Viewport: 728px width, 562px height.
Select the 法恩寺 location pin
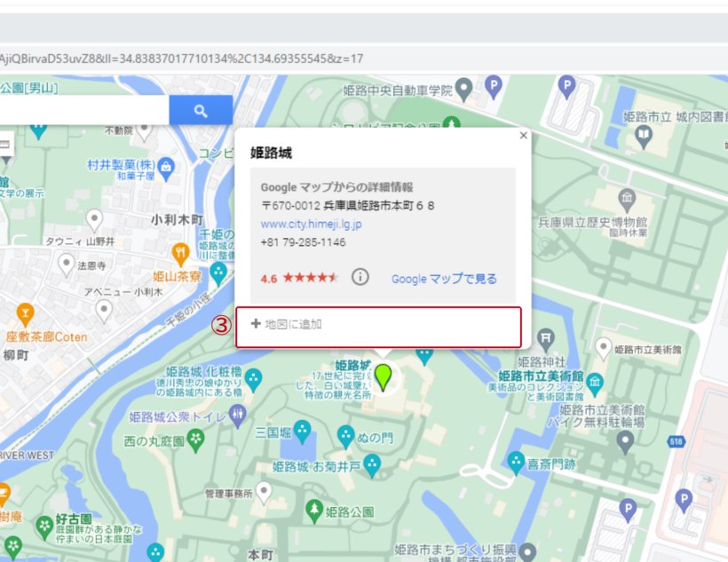[x=67, y=265]
